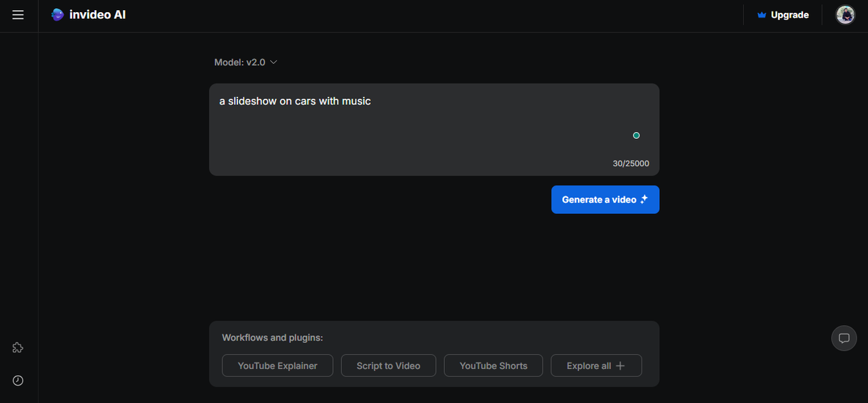Click the plus icon in Explore all
Image resolution: width=868 pixels, height=403 pixels.
tap(620, 366)
